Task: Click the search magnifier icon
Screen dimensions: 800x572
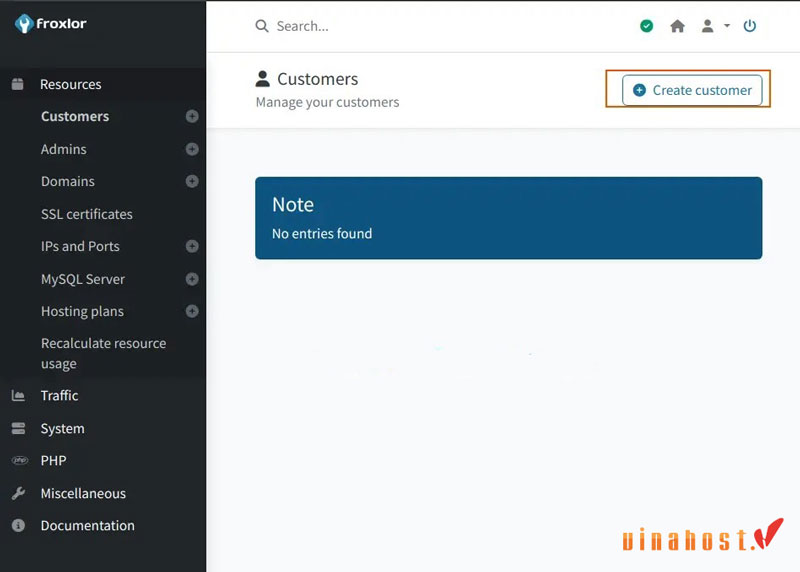Action: [x=262, y=26]
